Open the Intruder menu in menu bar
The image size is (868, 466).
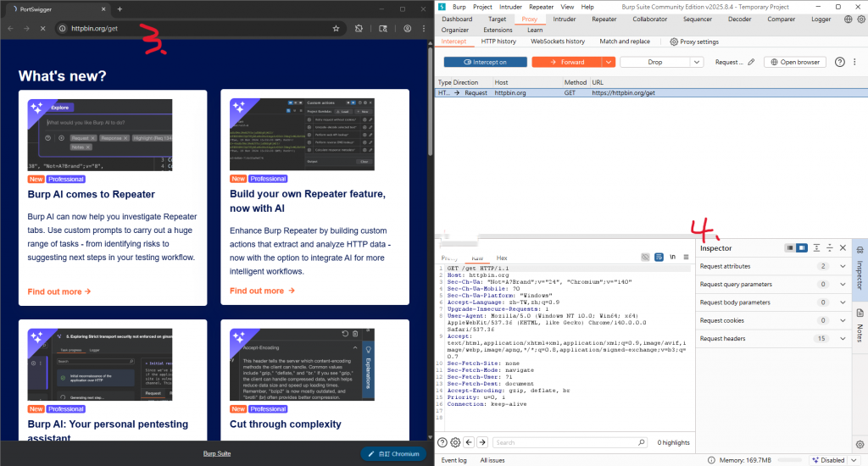pos(510,7)
